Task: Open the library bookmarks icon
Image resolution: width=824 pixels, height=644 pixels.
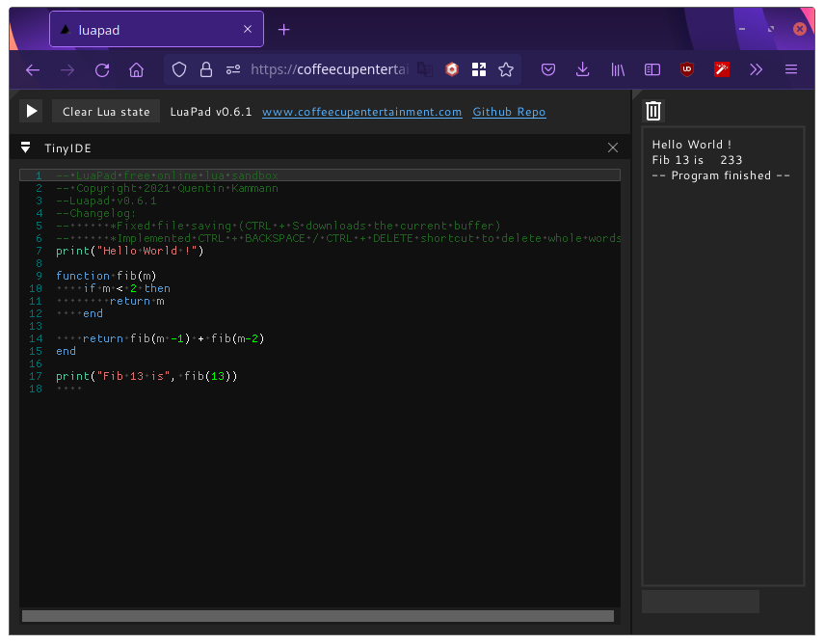Action: click(x=618, y=69)
